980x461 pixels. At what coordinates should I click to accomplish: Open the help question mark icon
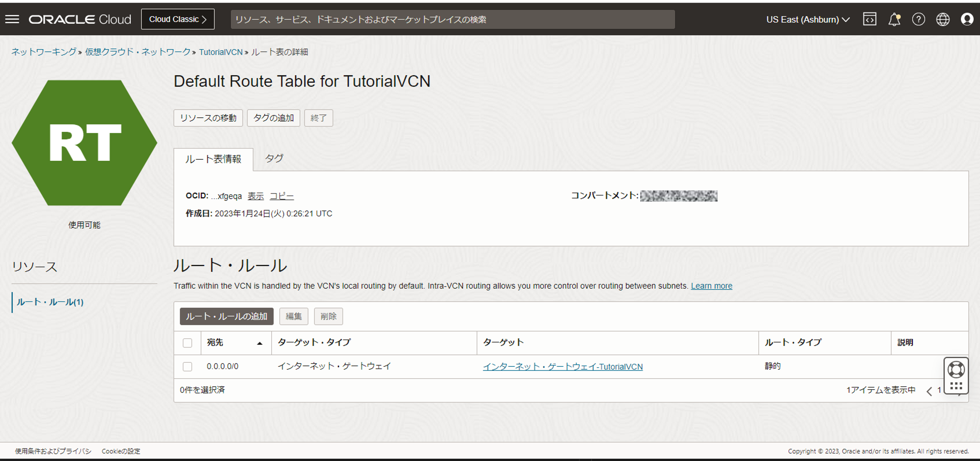(x=918, y=19)
